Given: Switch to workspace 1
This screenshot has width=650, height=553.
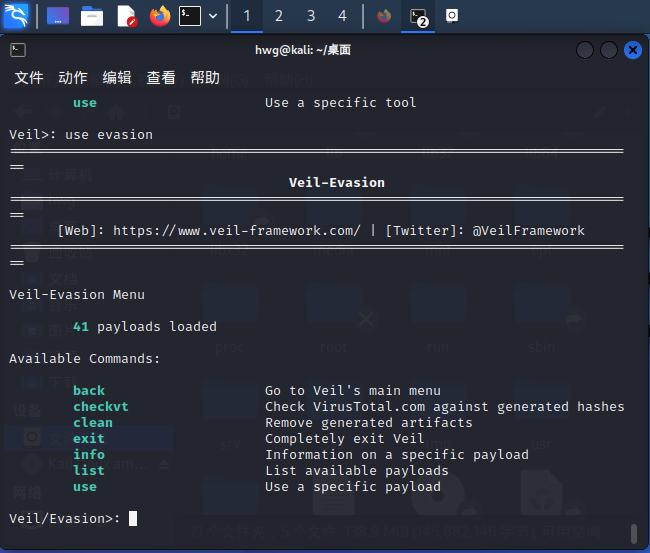Looking at the screenshot, I should pyautogui.click(x=247, y=16).
